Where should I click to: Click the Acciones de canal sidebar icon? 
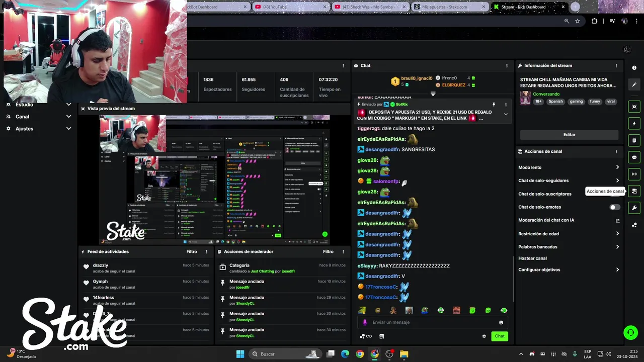634,191
